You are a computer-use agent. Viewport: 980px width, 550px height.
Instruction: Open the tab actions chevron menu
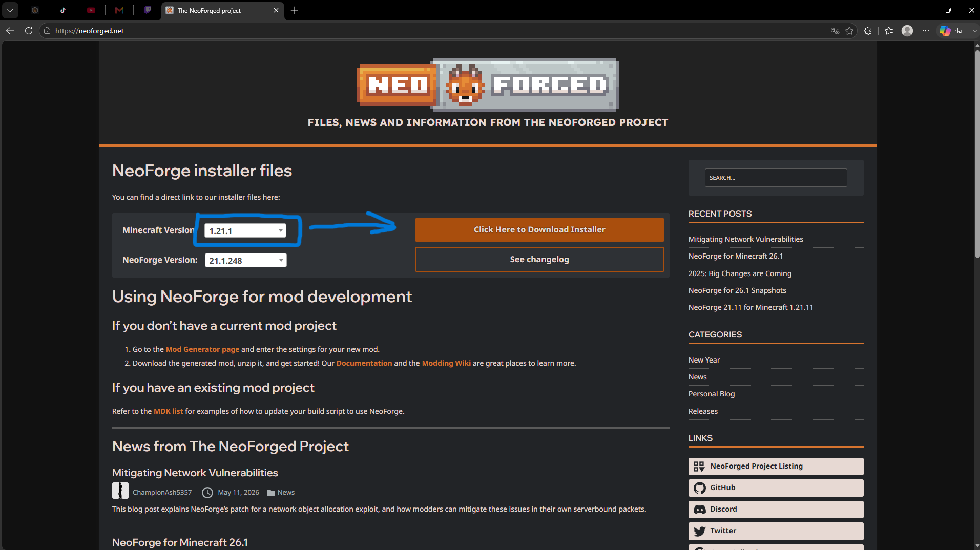[x=10, y=10]
